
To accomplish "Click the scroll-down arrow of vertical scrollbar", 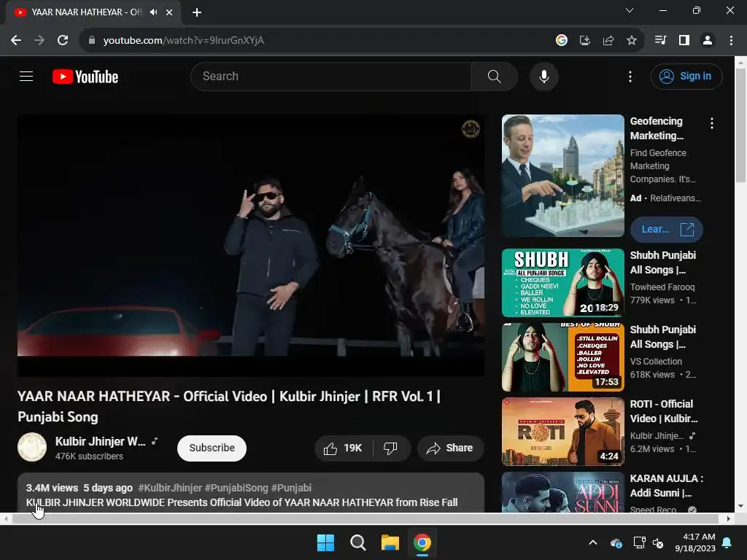I will coord(740,506).
